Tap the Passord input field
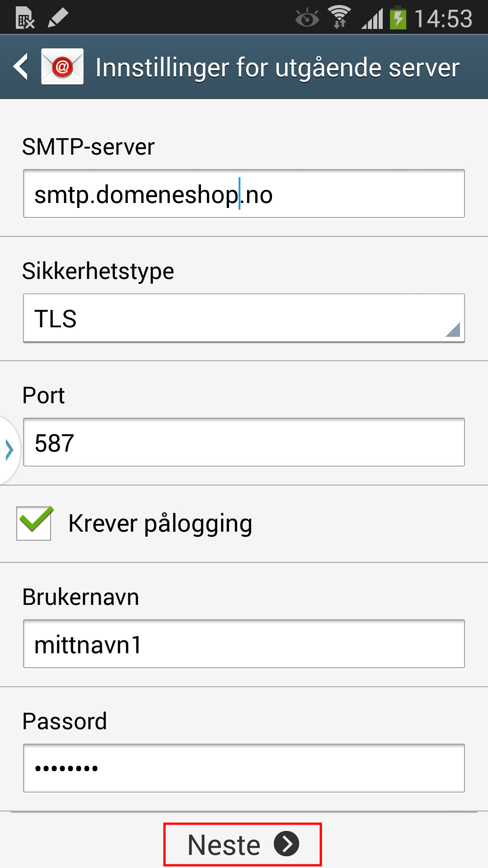The width and height of the screenshot is (488, 868). [x=244, y=769]
